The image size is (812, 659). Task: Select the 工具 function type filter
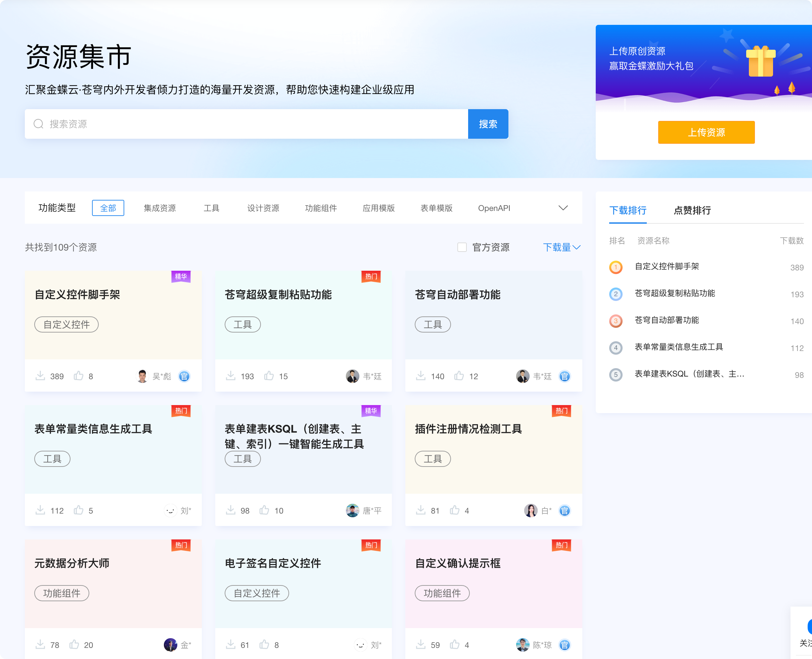211,208
